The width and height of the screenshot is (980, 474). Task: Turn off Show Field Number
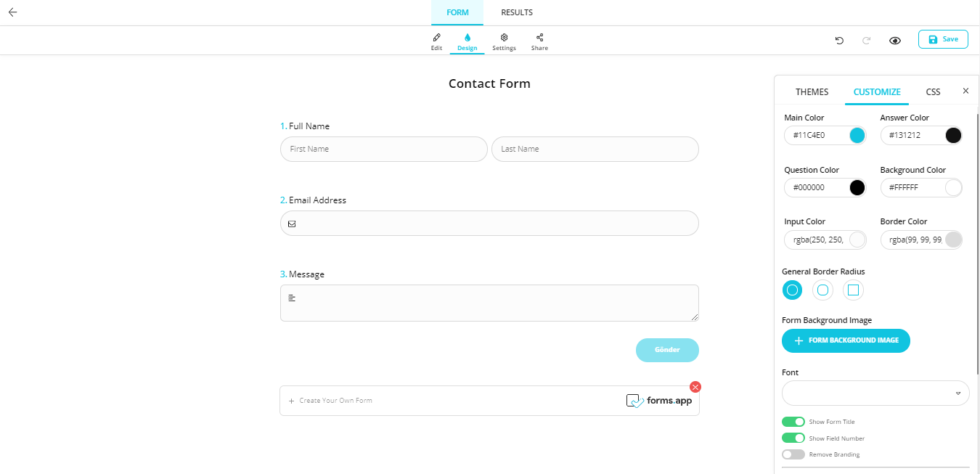click(x=793, y=438)
